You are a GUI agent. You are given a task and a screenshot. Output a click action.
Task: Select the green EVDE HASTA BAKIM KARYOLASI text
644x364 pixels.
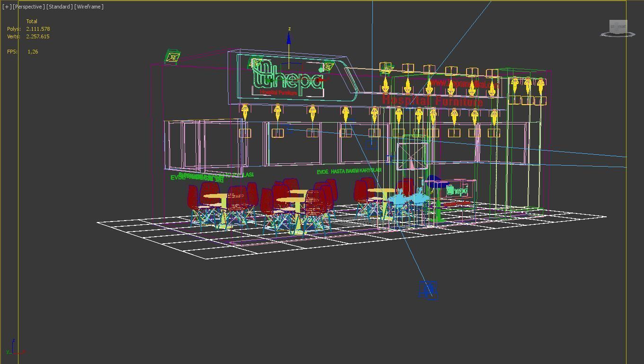click(x=349, y=171)
